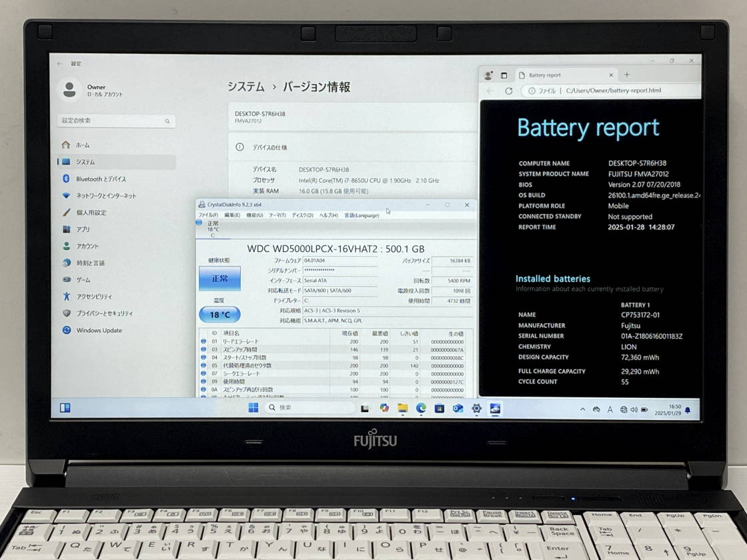Open Task View on the taskbar
This screenshot has height=560, width=747.
coord(364,408)
